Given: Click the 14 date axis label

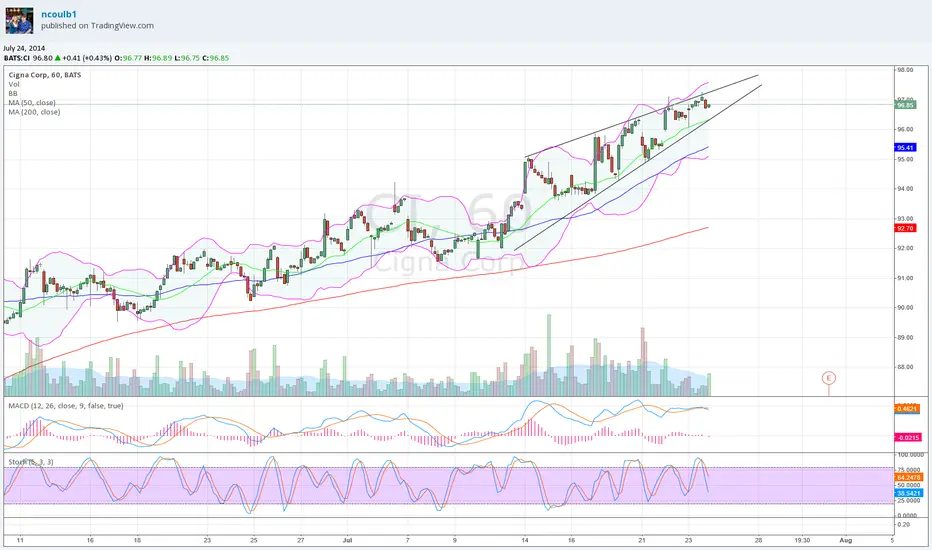Looking at the screenshot, I should coord(525,540).
